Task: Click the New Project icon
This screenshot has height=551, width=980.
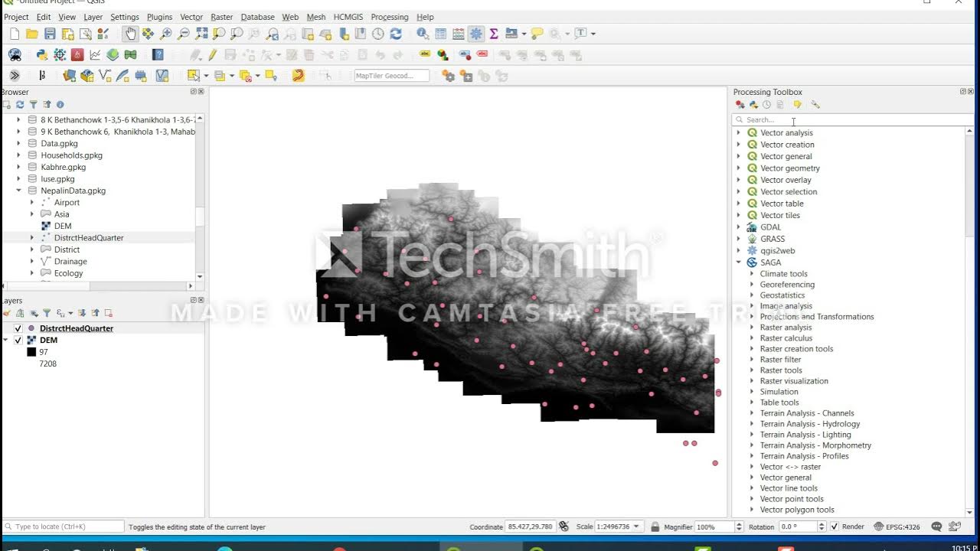Action: (x=15, y=34)
